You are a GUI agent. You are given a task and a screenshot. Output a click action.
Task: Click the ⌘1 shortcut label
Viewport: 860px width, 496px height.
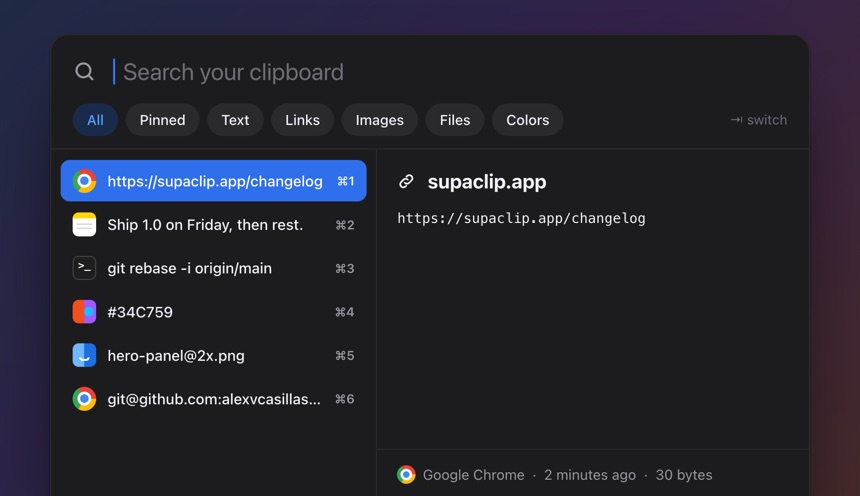click(x=346, y=181)
